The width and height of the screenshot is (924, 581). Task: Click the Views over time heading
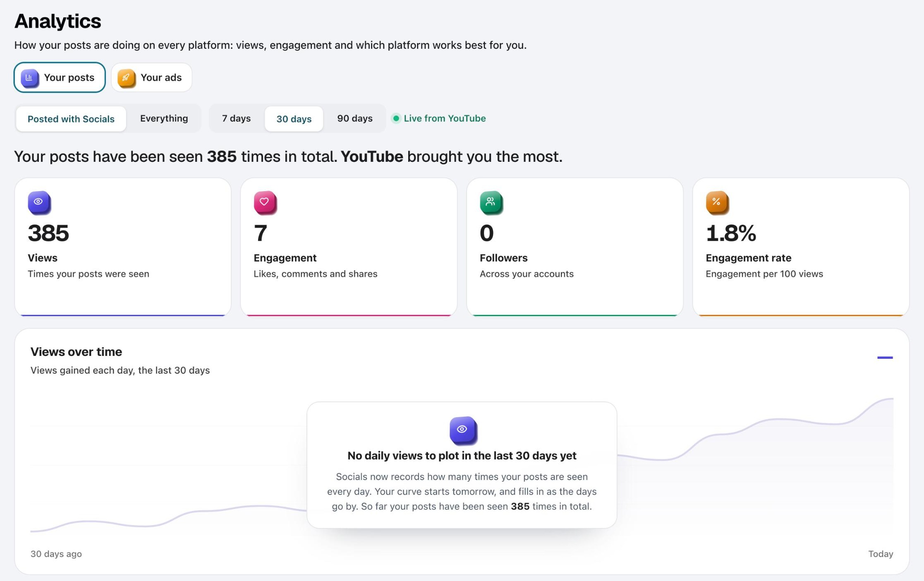76,352
